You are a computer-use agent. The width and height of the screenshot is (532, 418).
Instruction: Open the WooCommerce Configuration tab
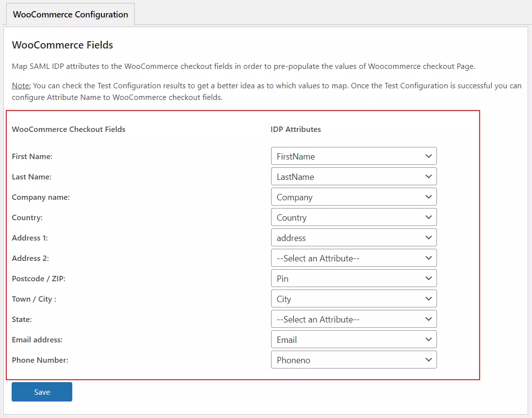71,14
